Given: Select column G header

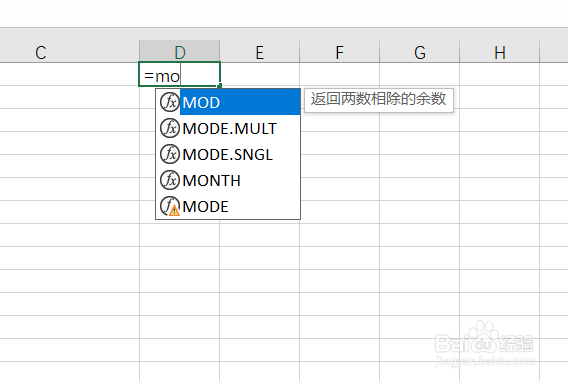Looking at the screenshot, I should point(419,51).
